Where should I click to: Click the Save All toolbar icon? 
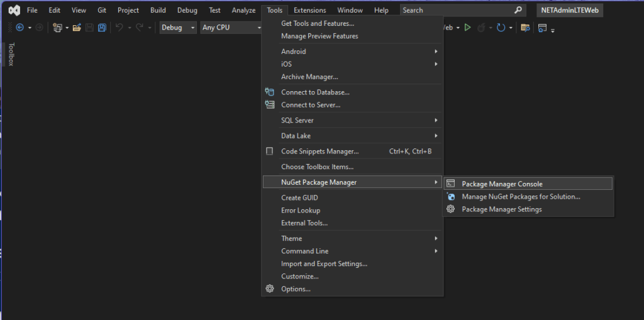[x=101, y=28]
